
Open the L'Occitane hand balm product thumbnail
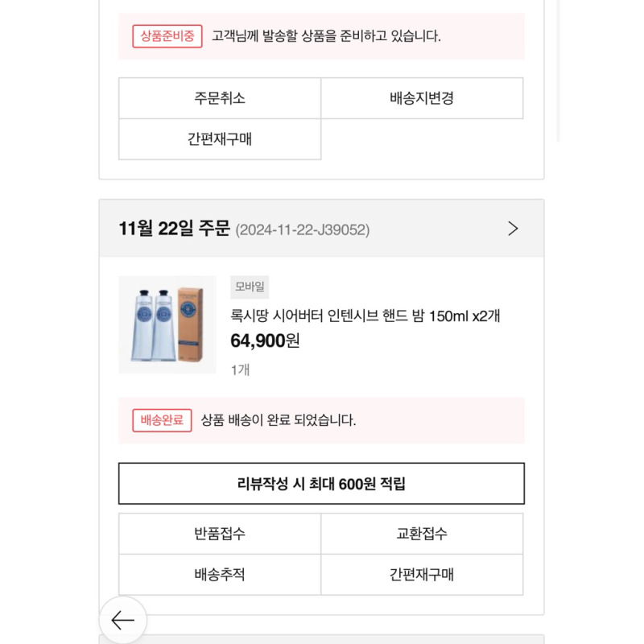click(x=167, y=324)
